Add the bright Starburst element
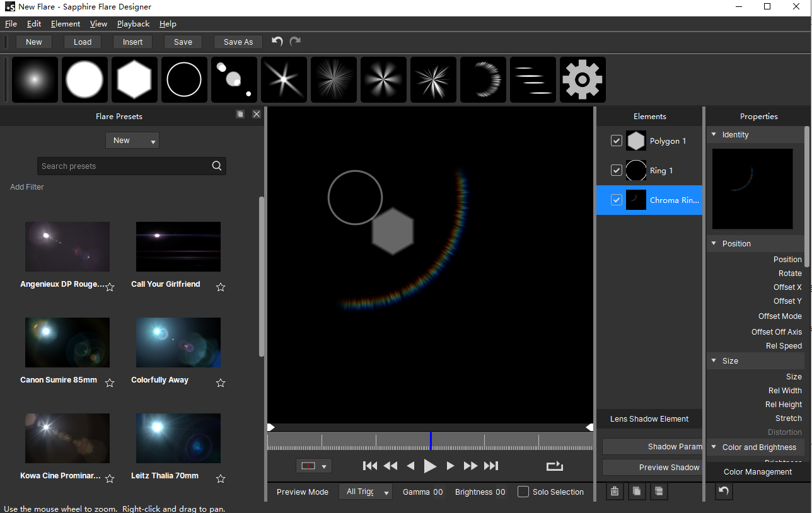Image resolution: width=812 pixels, height=513 pixels. [433, 80]
